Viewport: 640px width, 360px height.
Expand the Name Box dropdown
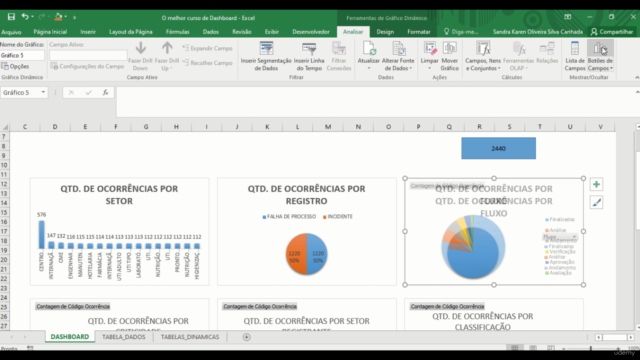click(x=43, y=93)
